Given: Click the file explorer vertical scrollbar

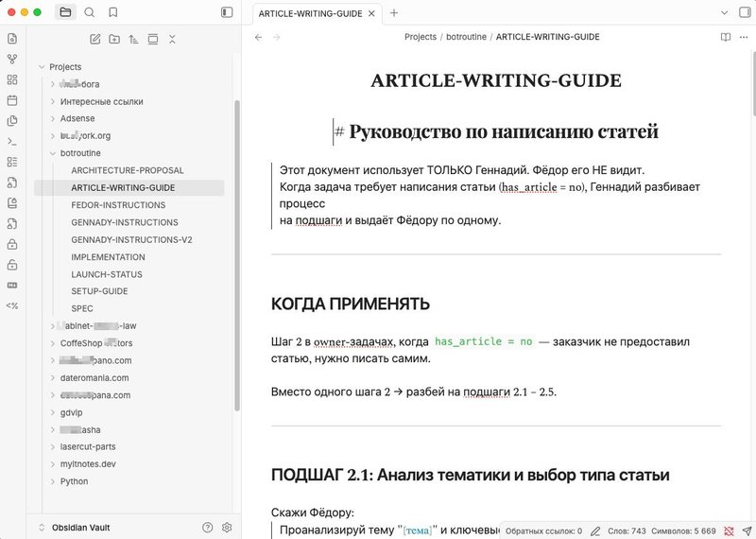Looking at the screenshot, I should [x=237, y=255].
